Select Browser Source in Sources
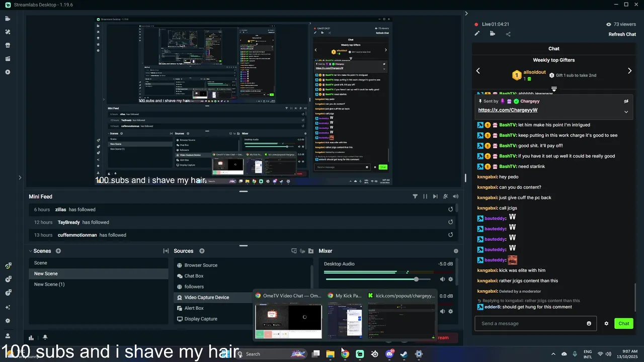 (x=243, y=265)
